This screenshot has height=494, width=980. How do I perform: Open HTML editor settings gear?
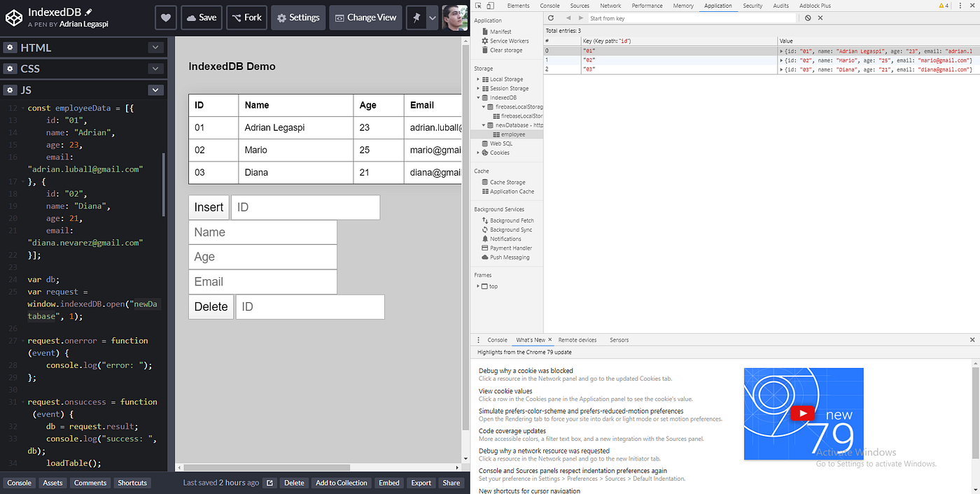(10, 48)
